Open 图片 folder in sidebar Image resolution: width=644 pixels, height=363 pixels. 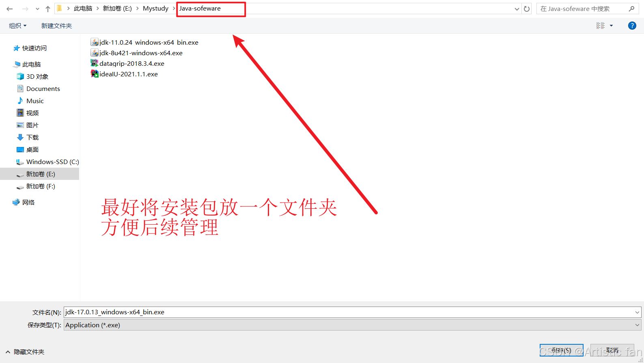coord(32,125)
